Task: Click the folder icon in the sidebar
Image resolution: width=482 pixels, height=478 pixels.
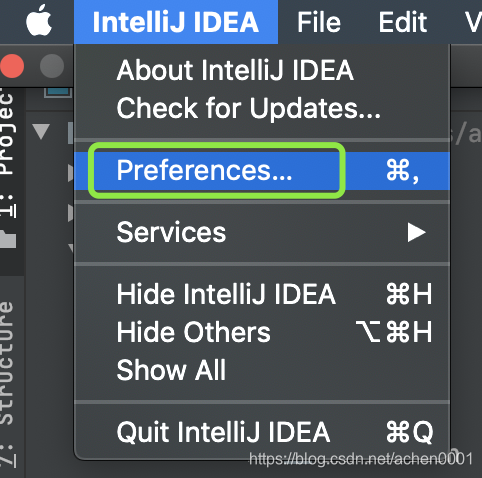Action: tap(8, 239)
